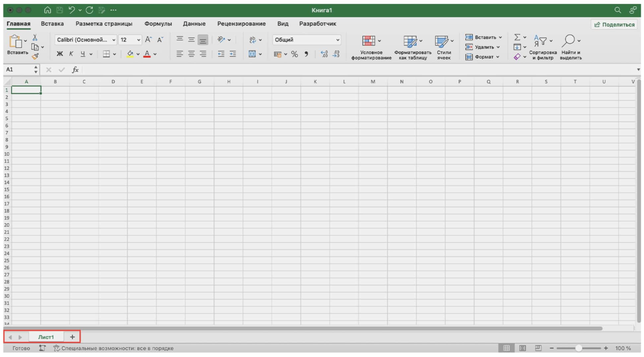
Task: Toggle bold formatting (Ж)
Action: pyautogui.click(x=60, y=54)
